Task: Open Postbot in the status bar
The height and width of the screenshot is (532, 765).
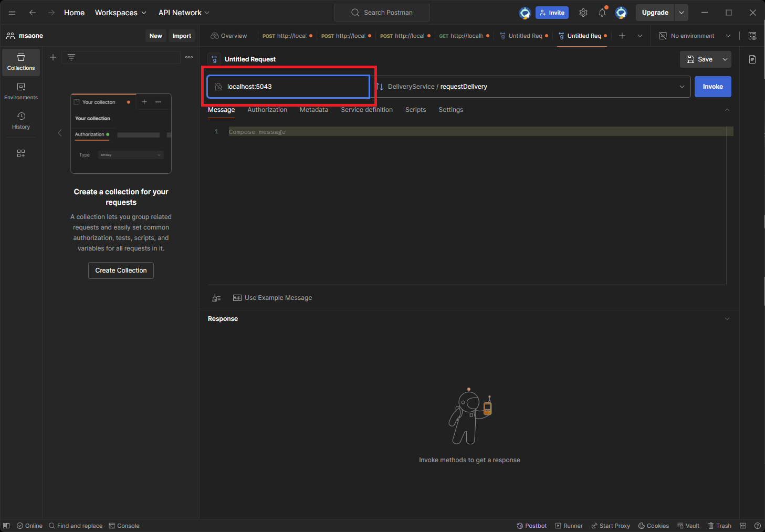Action: [531, 526]
